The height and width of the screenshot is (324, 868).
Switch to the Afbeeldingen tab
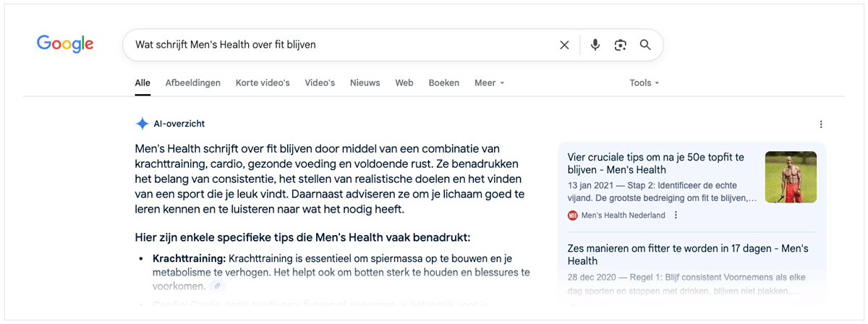(193, 82)
